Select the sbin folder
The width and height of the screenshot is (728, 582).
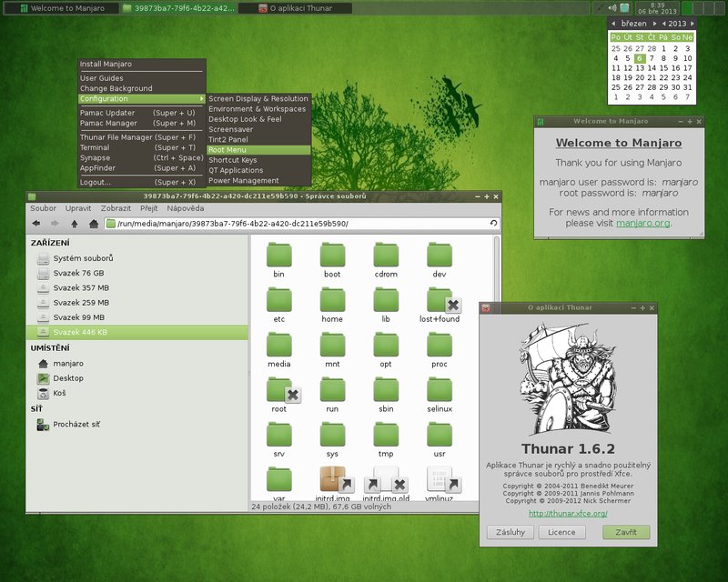pyautogui.click(x=386, y=389)
